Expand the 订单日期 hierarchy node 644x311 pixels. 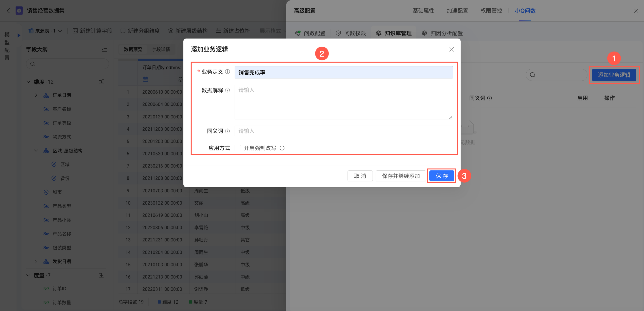[x=36, y=95]
